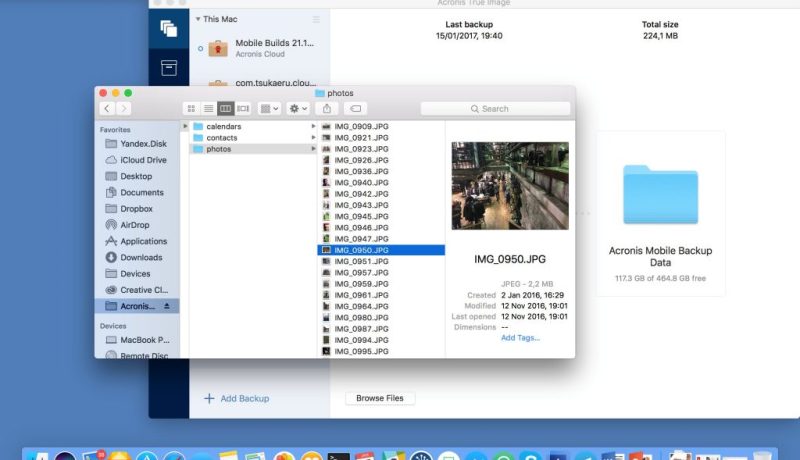Select file IMG_0921.JPG
800x460 pixels.
click(x=381, y=138)
